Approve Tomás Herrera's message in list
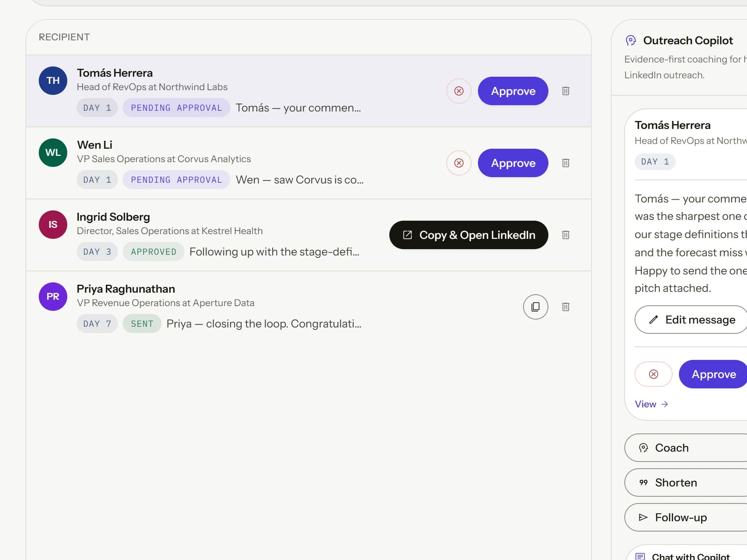Screen dimensions: 747x560 coord(513,91)
